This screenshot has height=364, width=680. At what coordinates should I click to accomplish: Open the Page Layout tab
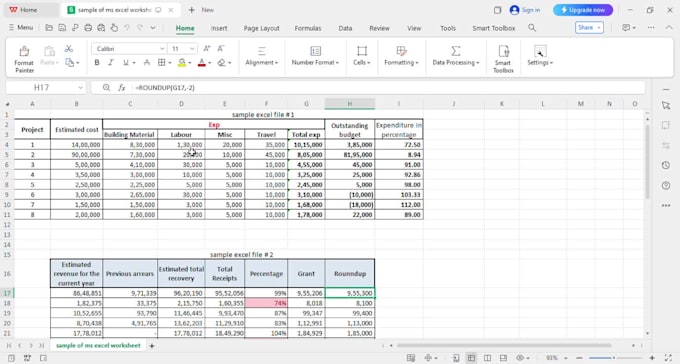[262, 28]
